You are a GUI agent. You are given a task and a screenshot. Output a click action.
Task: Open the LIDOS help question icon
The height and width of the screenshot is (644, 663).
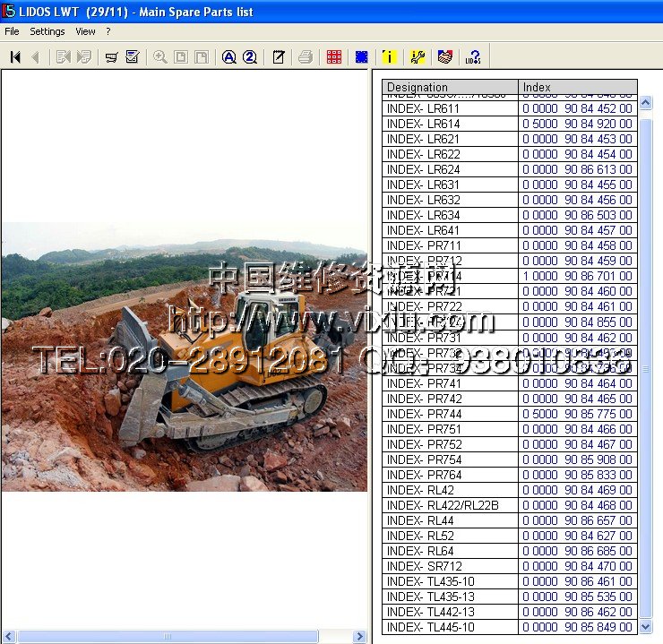point(473,57)
